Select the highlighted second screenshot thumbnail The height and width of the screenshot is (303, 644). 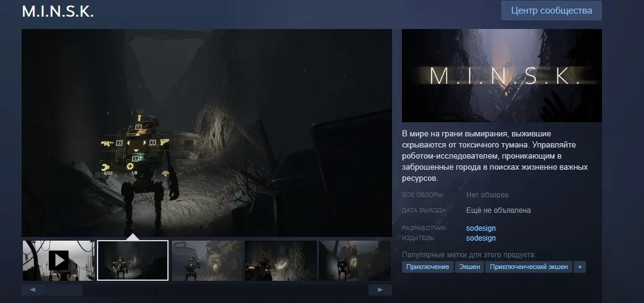click(133, 260)
